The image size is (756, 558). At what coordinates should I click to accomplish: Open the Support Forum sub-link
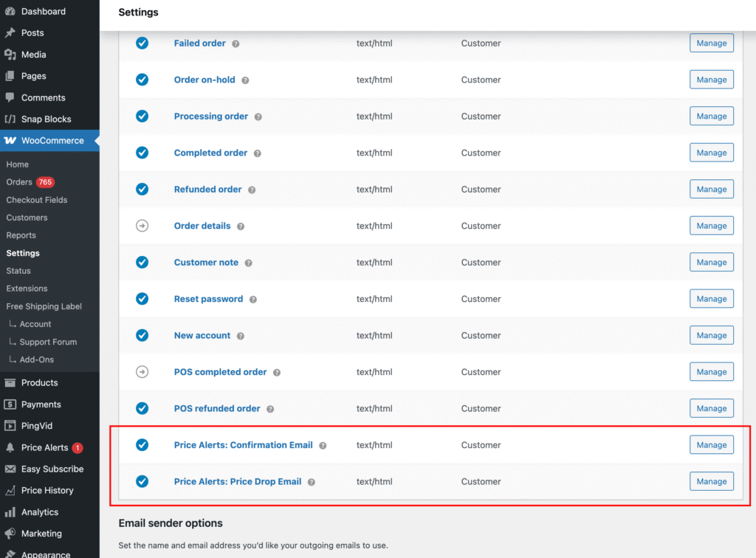(x=48, y=342)
